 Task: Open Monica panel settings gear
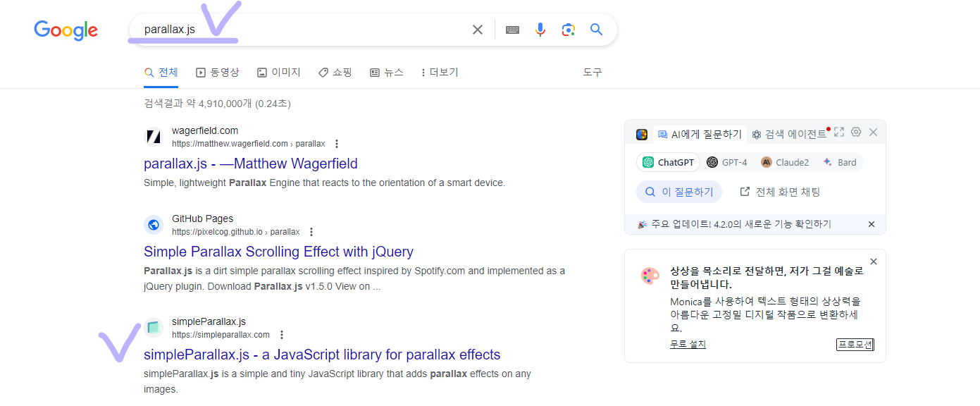pos(856,132)
